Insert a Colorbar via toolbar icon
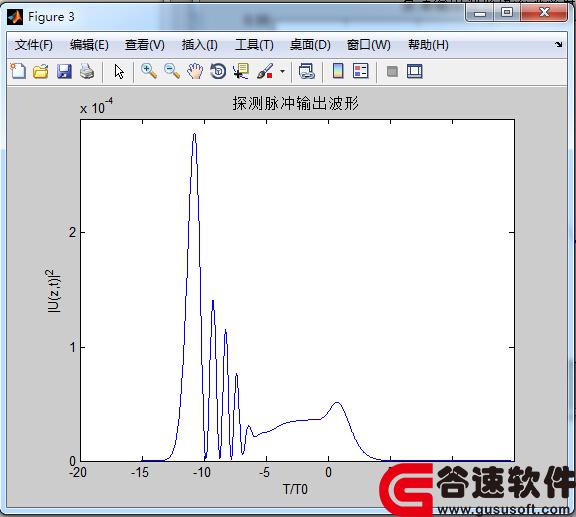 (338, 71)
